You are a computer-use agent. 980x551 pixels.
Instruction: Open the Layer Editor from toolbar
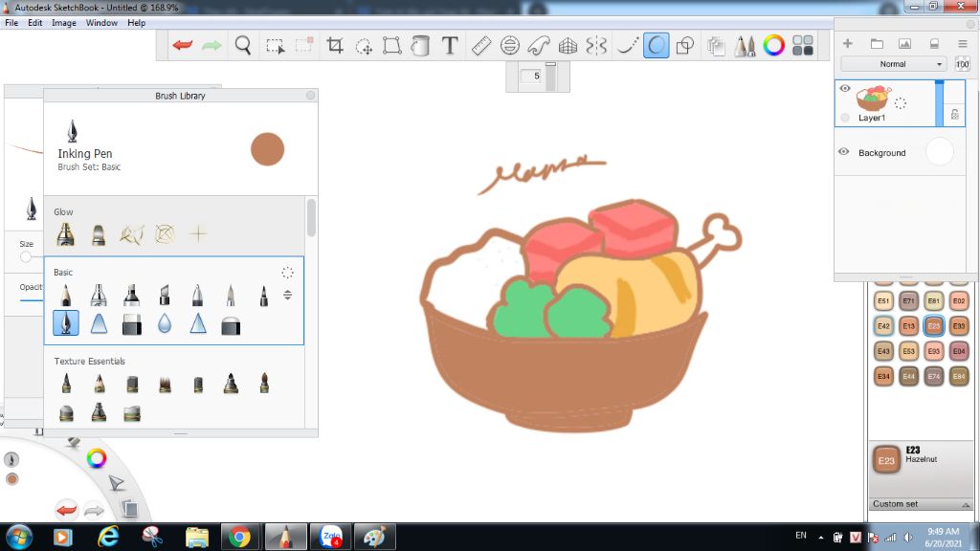coord(716,46)
